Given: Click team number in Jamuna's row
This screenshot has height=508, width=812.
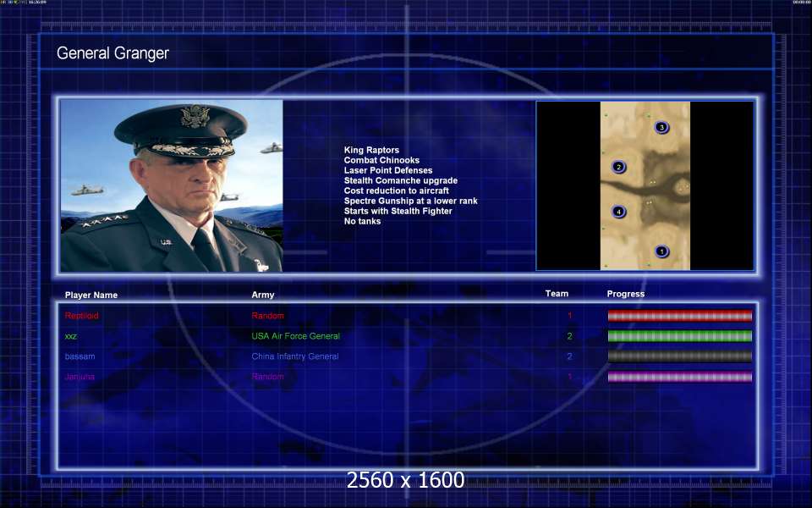Looking at the screenshot, I should (569, 377).
